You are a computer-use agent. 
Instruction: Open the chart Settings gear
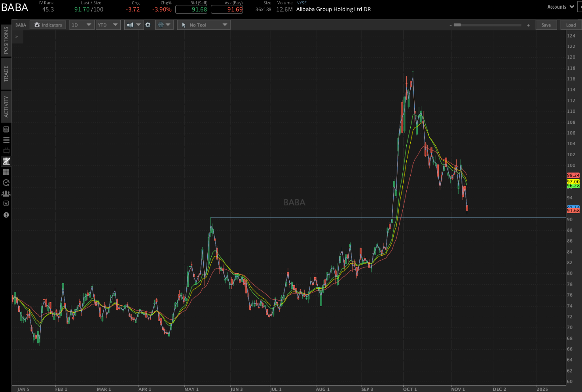[148, 25]
